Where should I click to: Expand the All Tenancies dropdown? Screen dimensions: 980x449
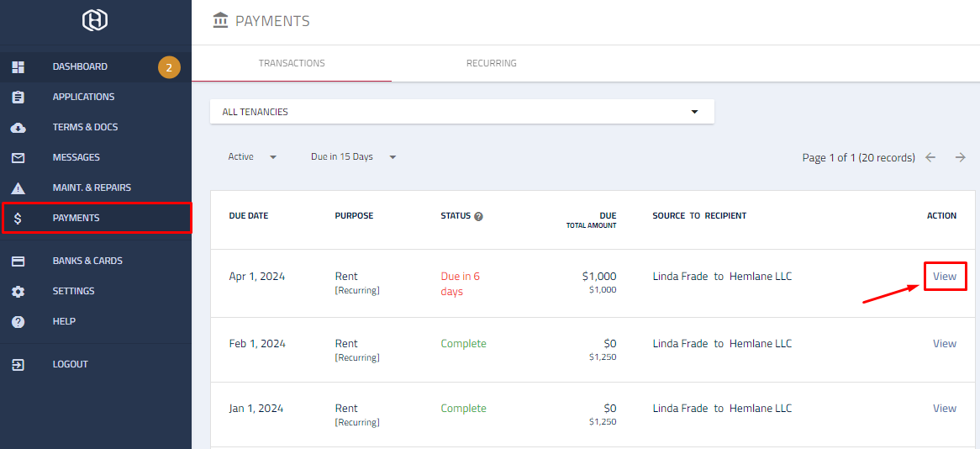pyautogui.click(x=462, y=112)
